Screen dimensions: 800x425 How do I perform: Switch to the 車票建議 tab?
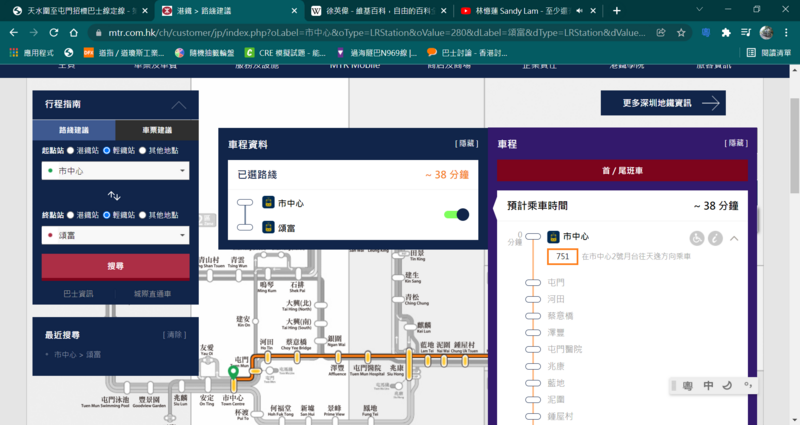pos(157,130)
